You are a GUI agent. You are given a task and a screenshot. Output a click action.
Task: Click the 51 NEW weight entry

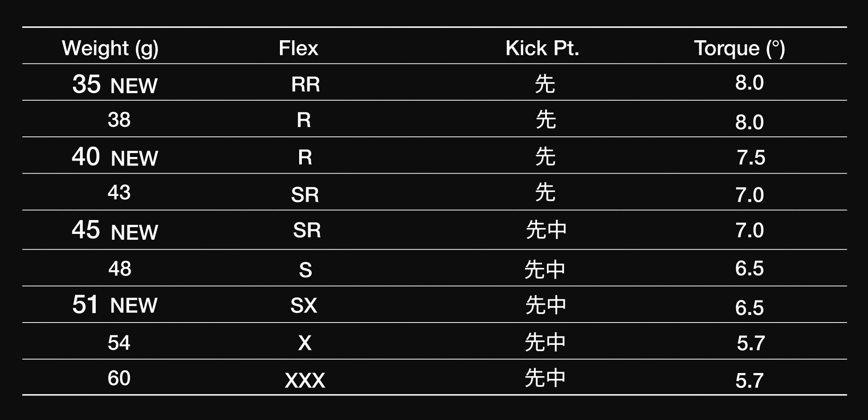coord(115,305)
